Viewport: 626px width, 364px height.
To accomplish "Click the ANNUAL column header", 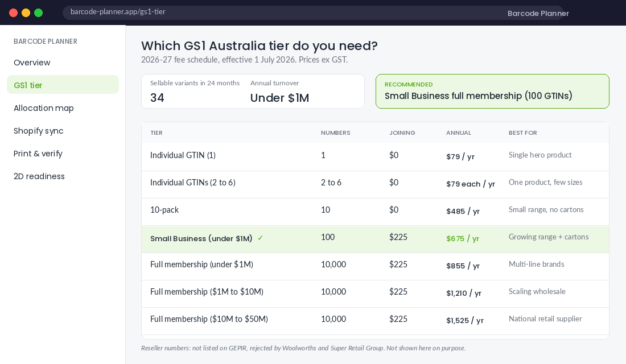I will [x=459, y=133].
